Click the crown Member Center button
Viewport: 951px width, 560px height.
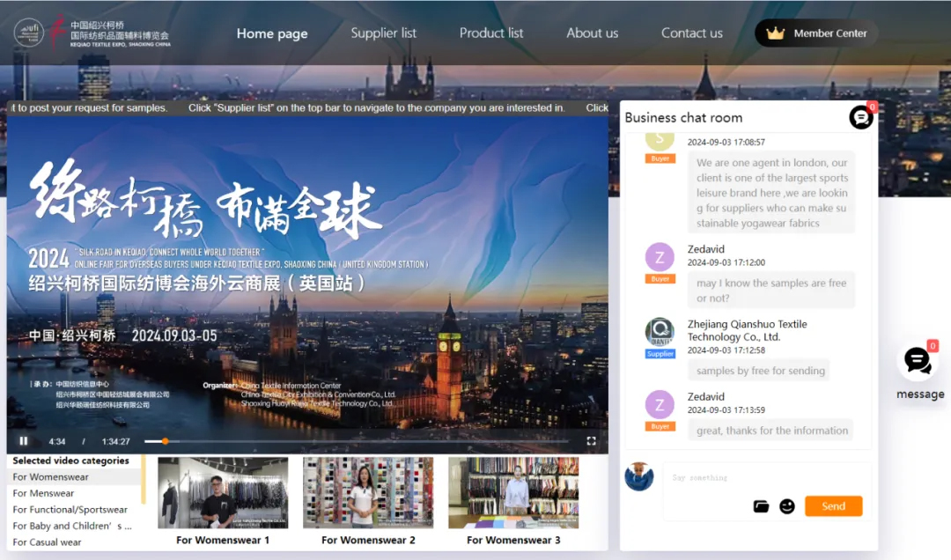tap(816, 33)
